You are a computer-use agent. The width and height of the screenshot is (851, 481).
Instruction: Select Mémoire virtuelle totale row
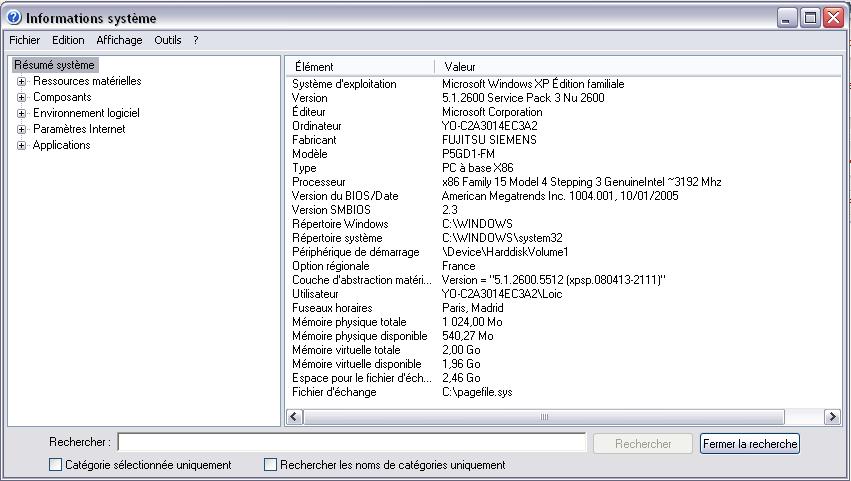[x=563, y=350]
